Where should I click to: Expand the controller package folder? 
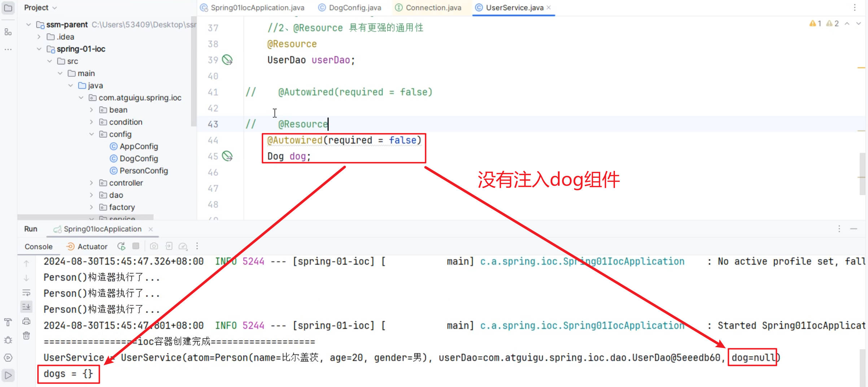[92, 183]
